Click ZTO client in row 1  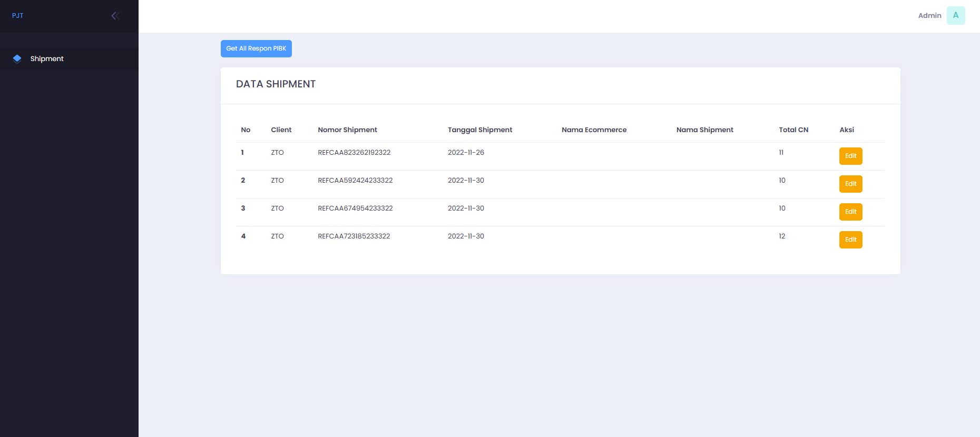(x=277, y=153)
